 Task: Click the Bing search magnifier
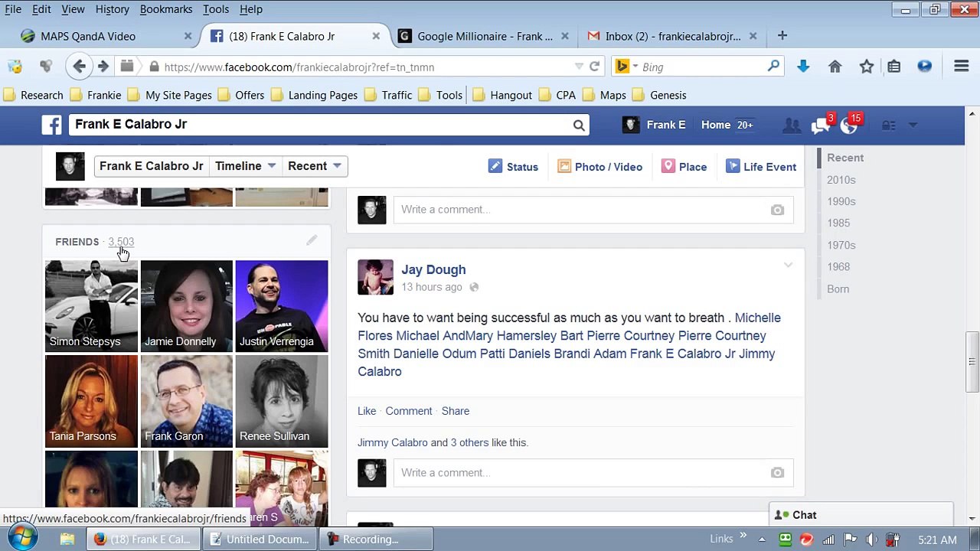(773, 67)
